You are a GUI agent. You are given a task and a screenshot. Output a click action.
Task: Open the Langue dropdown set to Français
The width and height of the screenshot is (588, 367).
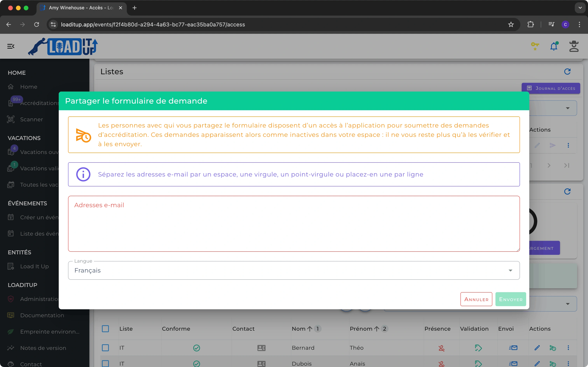coord(294,270)
